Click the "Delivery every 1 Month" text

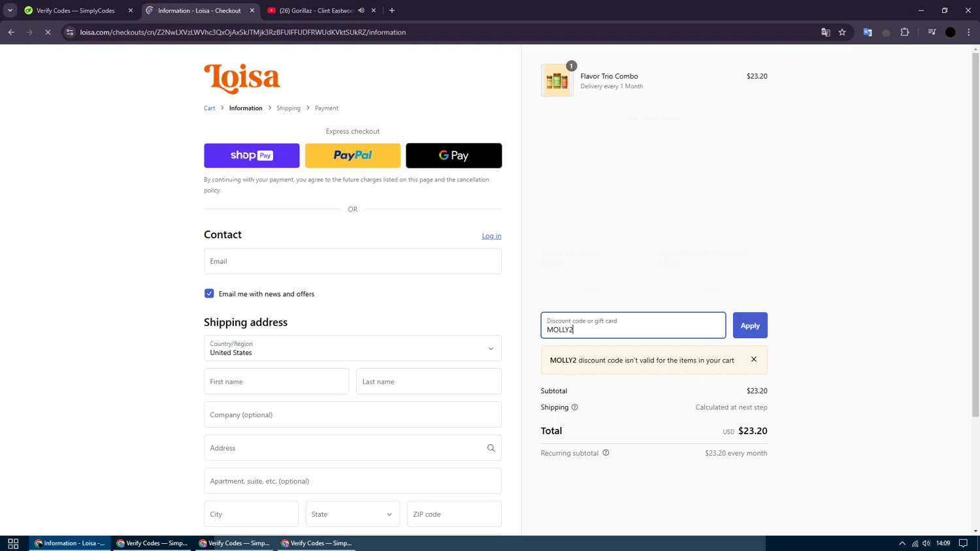[x=612, y=86]
